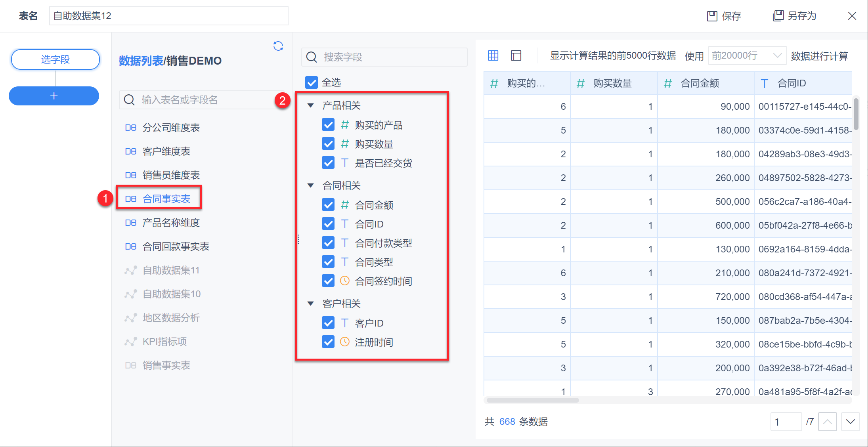Switch to grid table preview icon

[x=493, y=55]
